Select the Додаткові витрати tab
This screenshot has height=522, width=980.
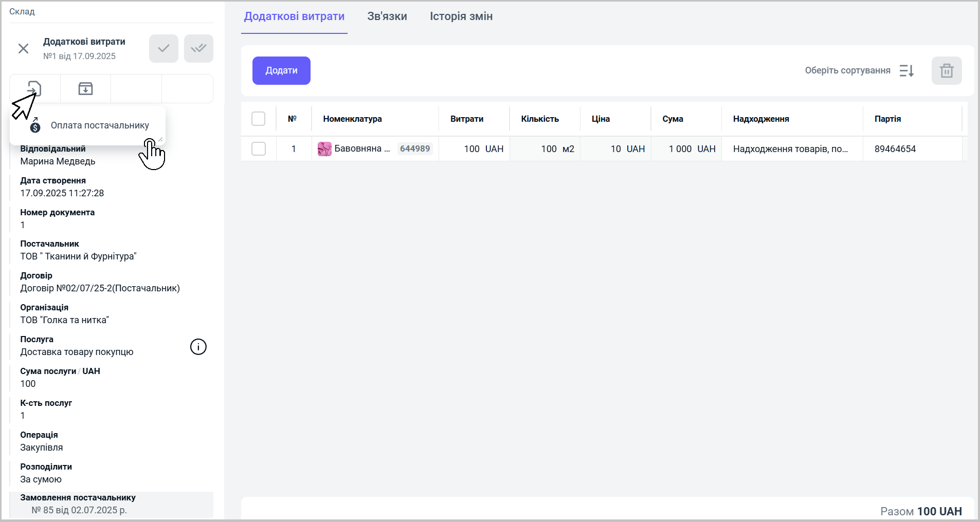click(294, 16)
